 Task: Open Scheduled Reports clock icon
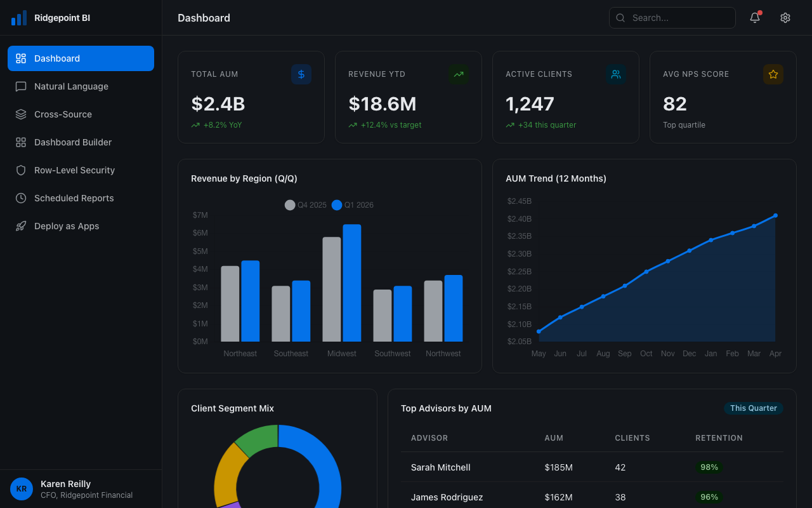20,198
